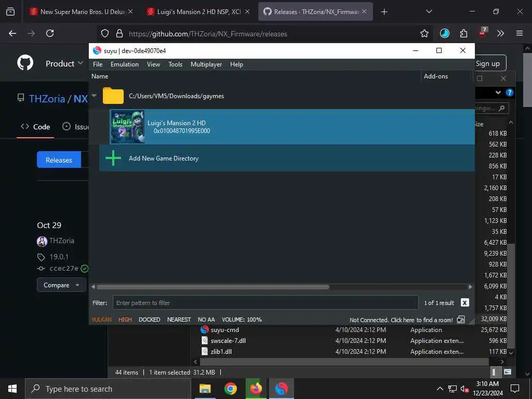Open the Compare dropdown on GitHub
The height and width of the screenshot is (399, 532).
click(61, 285)
